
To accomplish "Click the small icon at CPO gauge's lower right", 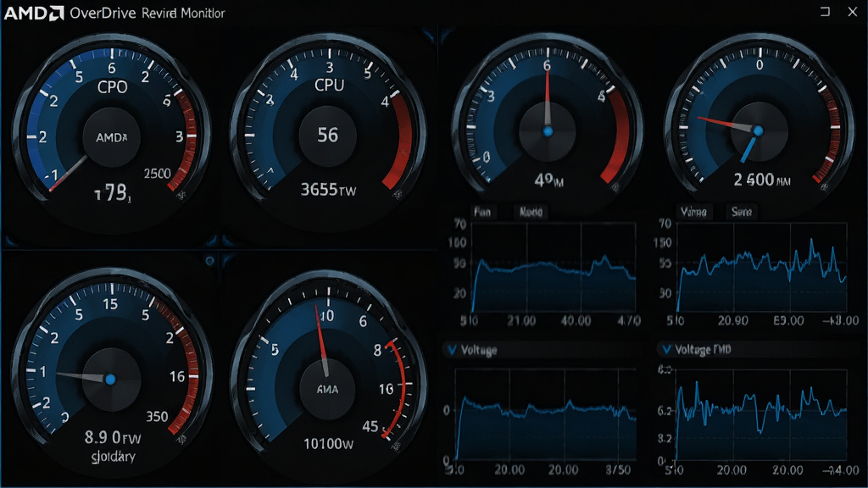I will click(x=181, y=195).
